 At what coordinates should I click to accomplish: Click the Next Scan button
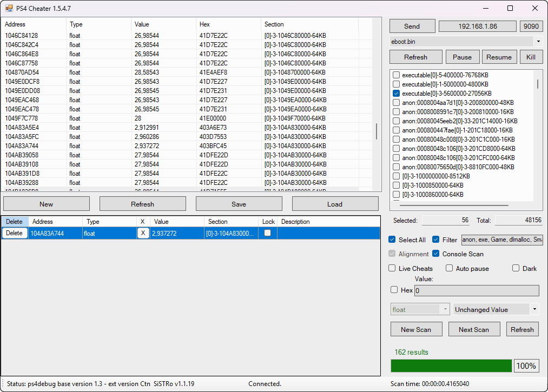[x=474, y=329]
